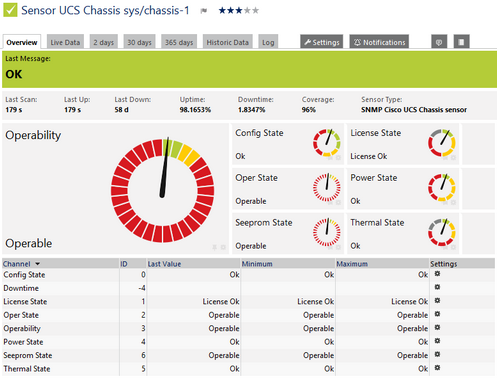497x378 pixels.
Task: Click the SNMP Cisco UCS Chassis sensor text
Action: (414, 110)
